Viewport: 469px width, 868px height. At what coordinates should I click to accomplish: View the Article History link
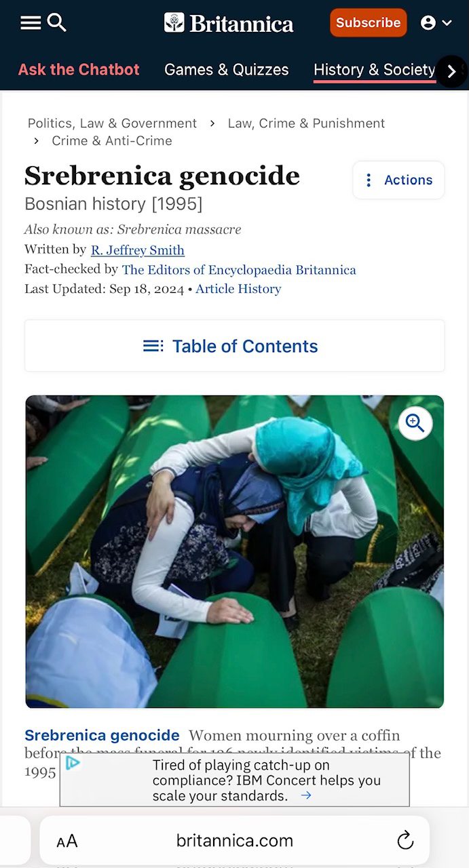pos(238,289)
